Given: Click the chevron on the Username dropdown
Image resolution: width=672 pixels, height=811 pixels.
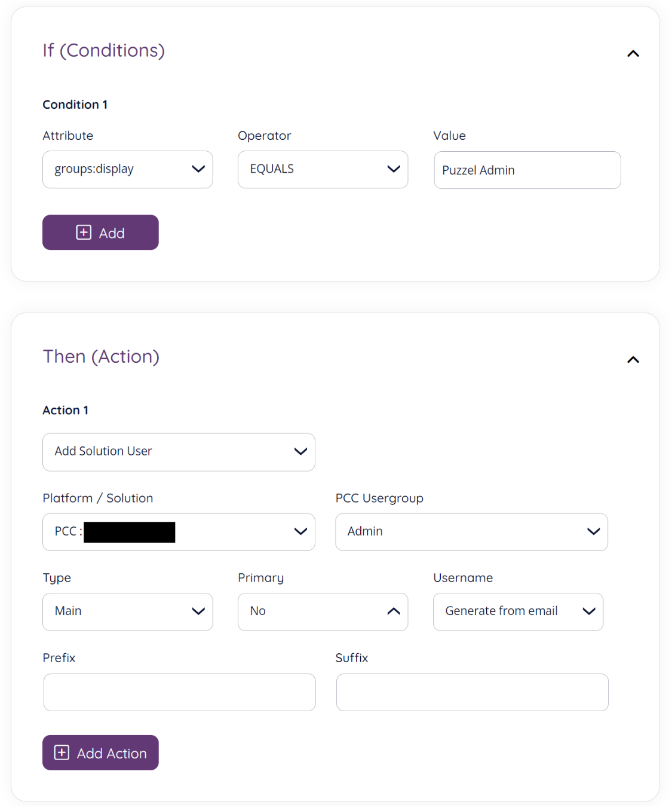Looking at the screenshot, I should coord(589,611).
